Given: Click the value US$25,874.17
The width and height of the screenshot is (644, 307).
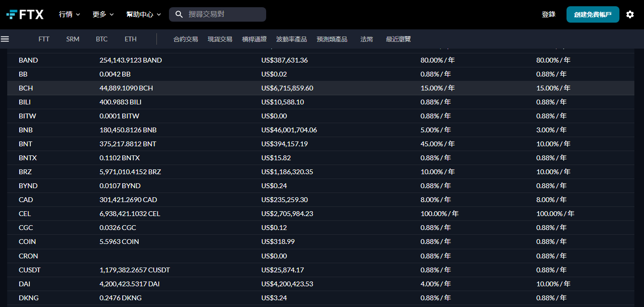Looking at the screenshot, I should 283,270.
